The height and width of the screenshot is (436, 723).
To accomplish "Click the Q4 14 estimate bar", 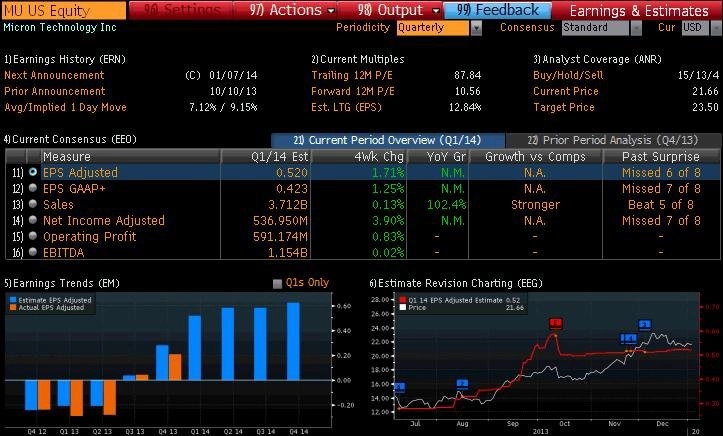I will point(293,342).
